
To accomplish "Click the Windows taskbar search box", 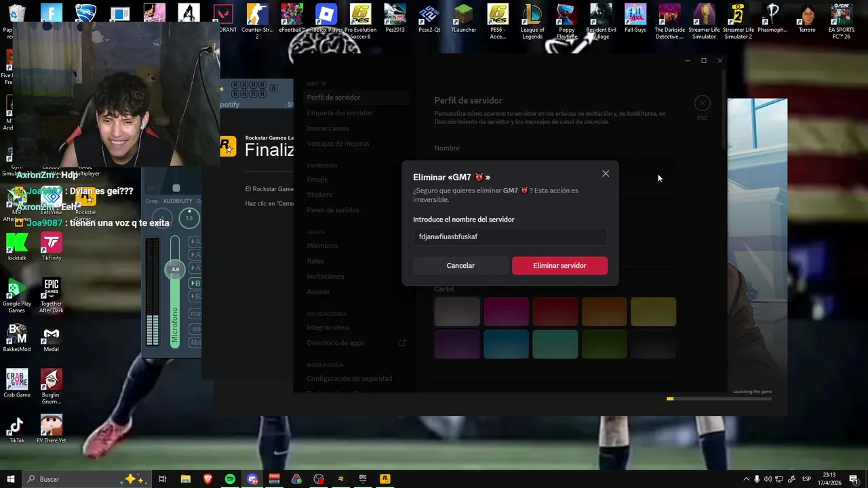I will tap(86, 479).
